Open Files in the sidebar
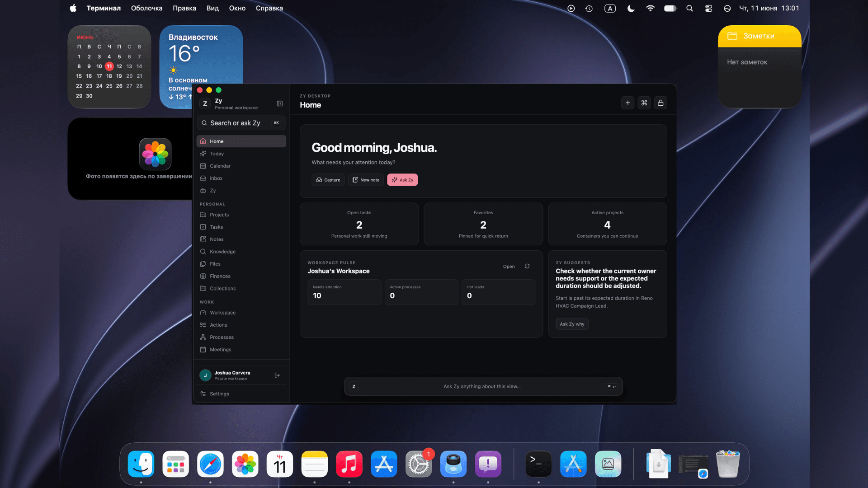Image resolution: width=868 pixels, height=488 pixels. [x=241, y=264]
